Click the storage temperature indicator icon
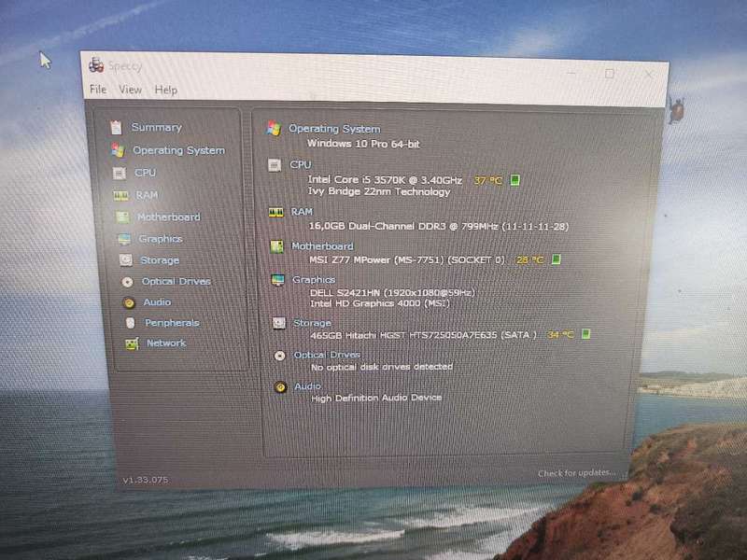The width and height of the screenshot is (747, 560). [x=586, y=334]
